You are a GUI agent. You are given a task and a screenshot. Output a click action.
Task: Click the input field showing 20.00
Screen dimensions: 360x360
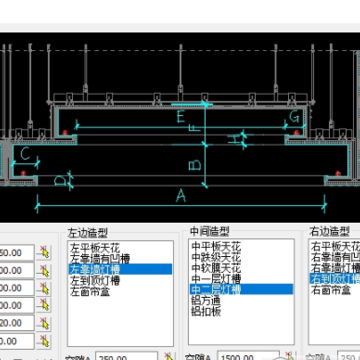tap(17, 323)
